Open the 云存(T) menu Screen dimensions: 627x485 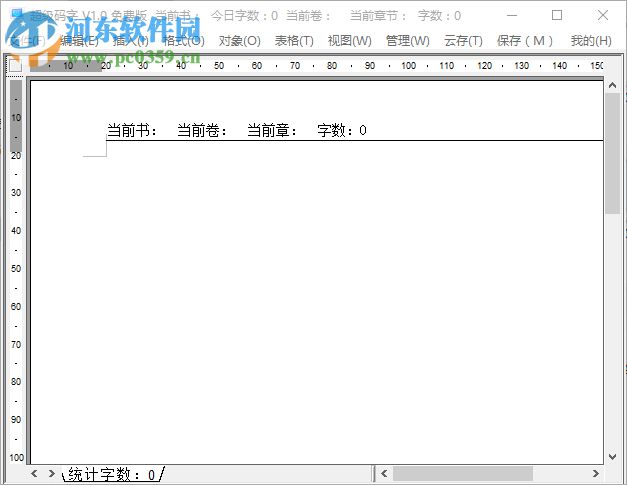[x=463, y=41]
